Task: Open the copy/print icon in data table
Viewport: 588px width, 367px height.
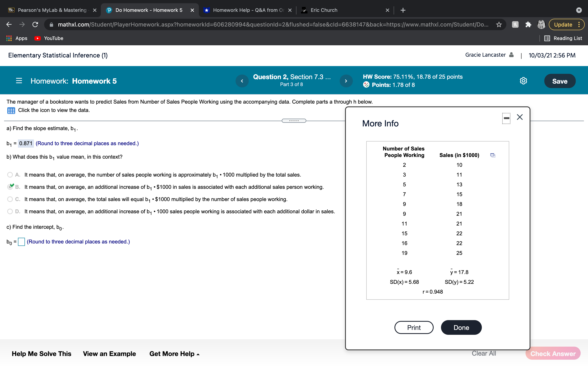Action: pos(493,155)
